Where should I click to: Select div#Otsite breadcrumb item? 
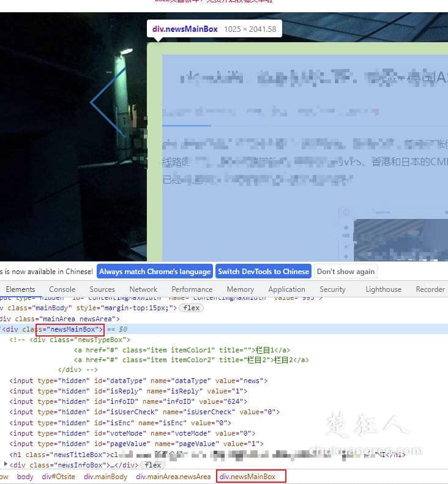(58, 477)
